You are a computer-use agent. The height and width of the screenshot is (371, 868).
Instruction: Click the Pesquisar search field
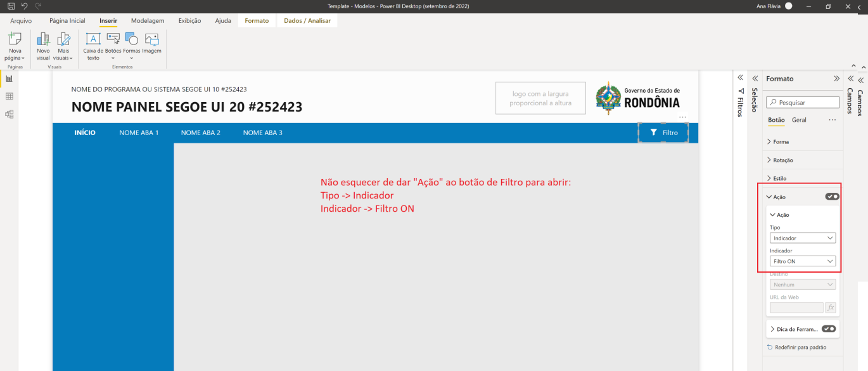tap(803, 102)
